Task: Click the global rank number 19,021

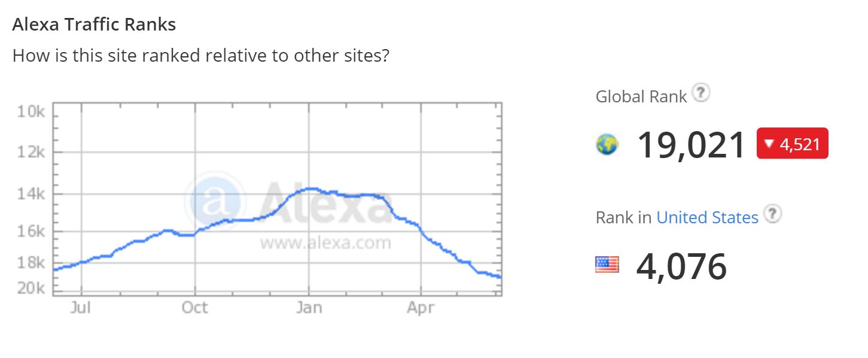Action: coord(691,145)
